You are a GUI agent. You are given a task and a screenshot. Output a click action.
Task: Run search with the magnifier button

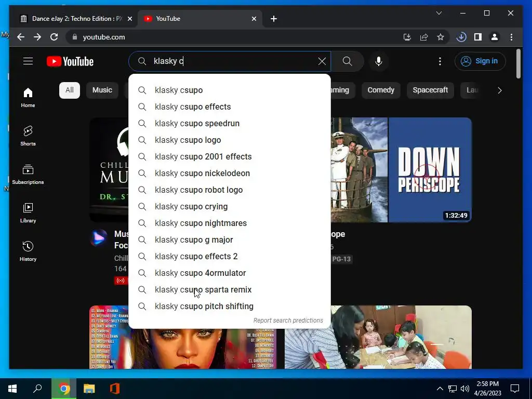(x=347, y=61)
